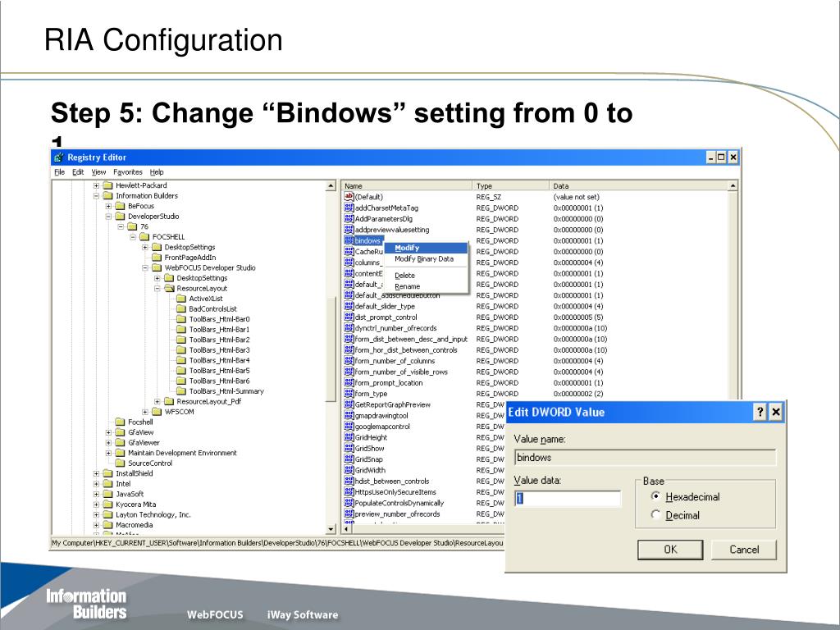Click the Value data input field
The image size is (840, 630).
coord(568,498)
